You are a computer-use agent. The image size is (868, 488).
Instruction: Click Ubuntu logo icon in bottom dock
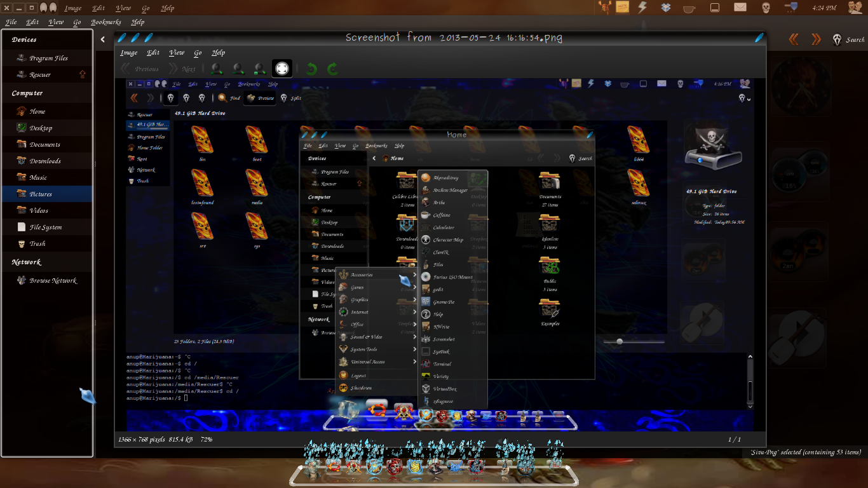pyautogui.click(x=334, y=467)
